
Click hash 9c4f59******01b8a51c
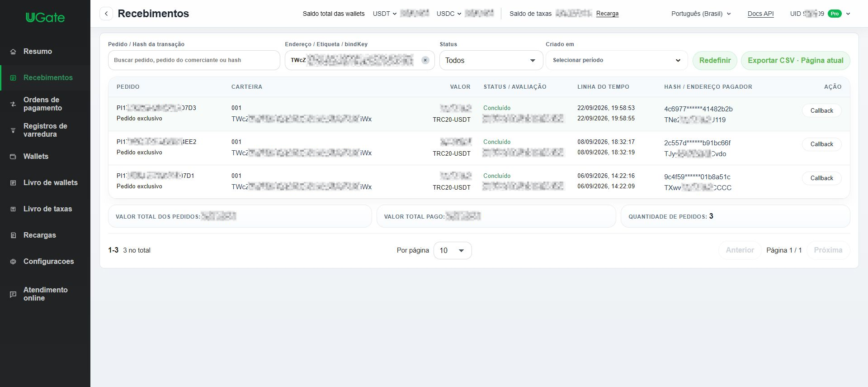click(697, 177)
